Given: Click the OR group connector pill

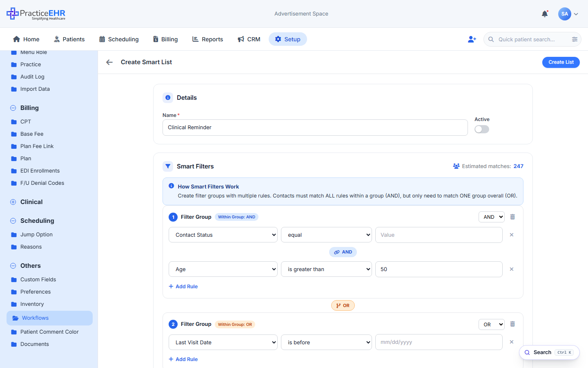Looking at the screenshot, I should (343, 305).
